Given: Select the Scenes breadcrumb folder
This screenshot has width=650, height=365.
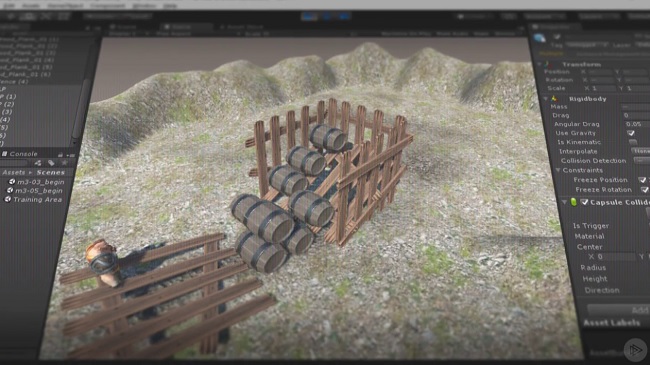Looking at the screenshot, I should coord(51,172).
